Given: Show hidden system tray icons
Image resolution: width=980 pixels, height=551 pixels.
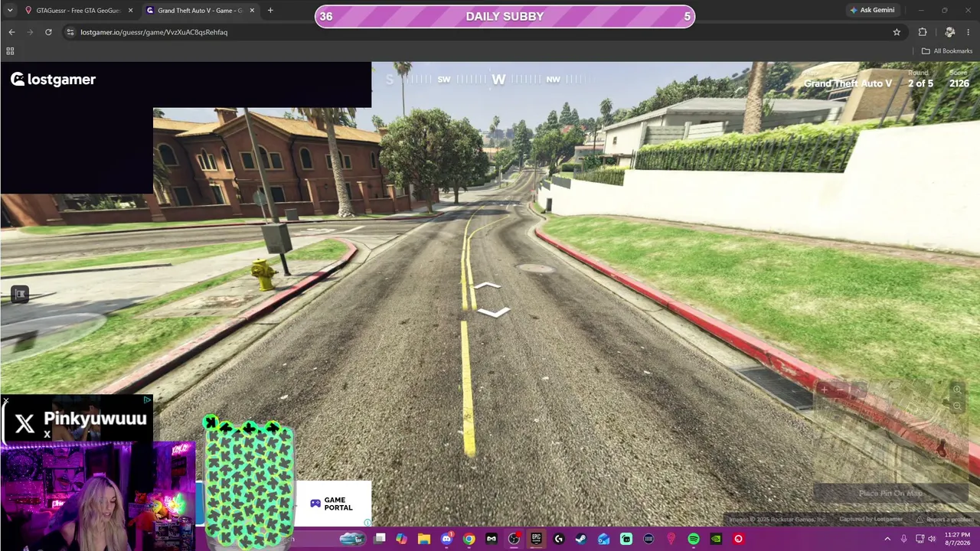Looking at the screenshot, I should pos(887,539).
